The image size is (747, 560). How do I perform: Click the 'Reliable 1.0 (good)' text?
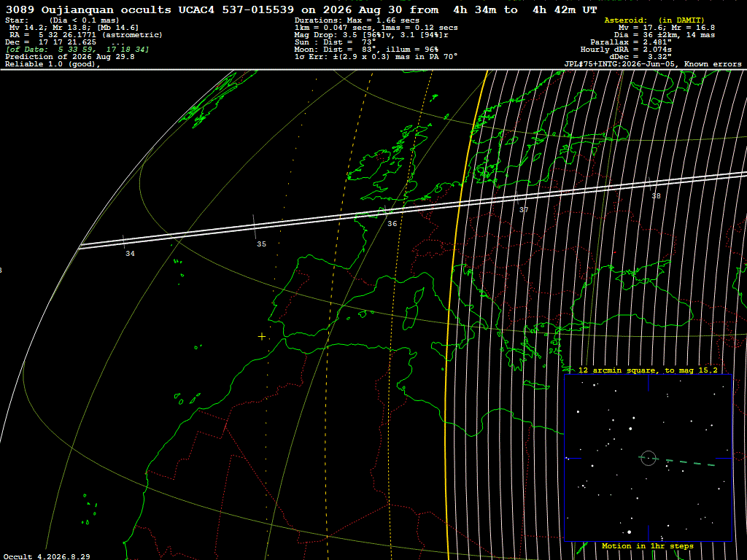(53, 64)
